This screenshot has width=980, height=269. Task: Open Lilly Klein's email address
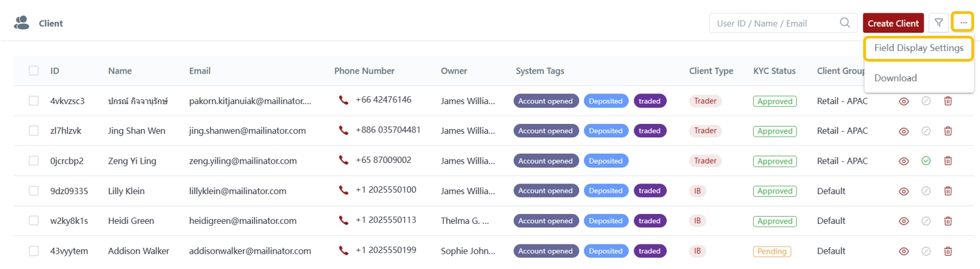point(238,191)
